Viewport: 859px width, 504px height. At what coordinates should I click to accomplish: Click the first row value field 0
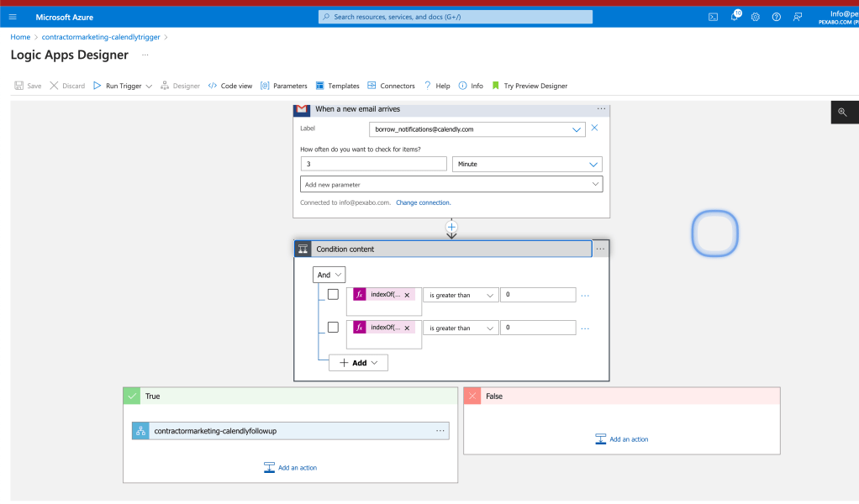(x=538, y=294)
